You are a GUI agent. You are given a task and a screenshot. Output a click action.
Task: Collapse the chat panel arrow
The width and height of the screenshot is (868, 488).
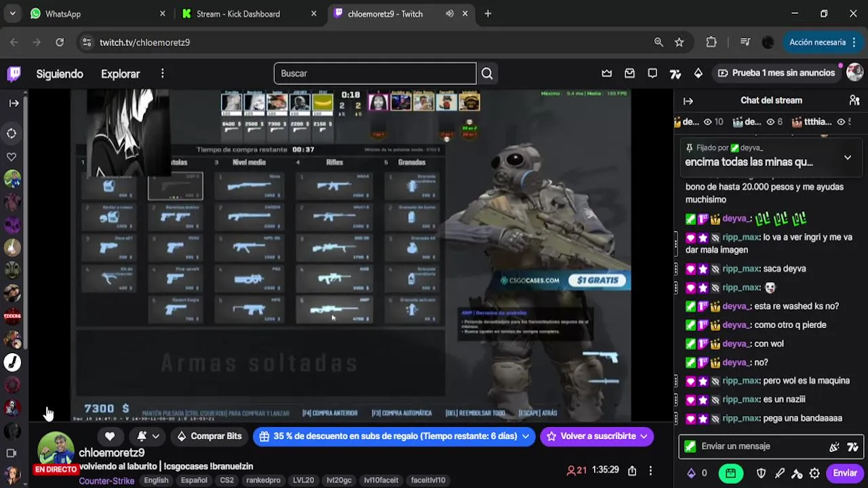pyautogui.click(x=688, y=100)
